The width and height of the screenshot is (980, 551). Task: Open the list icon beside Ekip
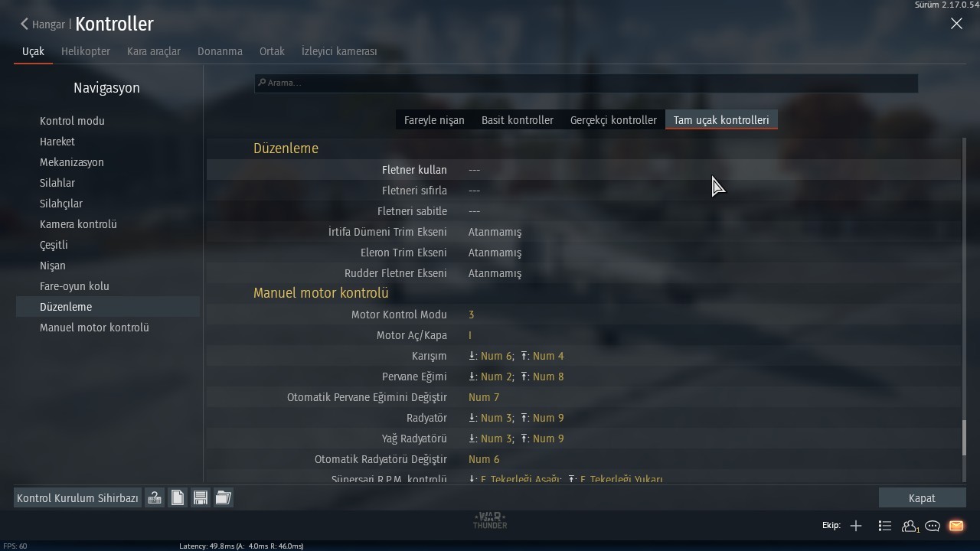885,526
